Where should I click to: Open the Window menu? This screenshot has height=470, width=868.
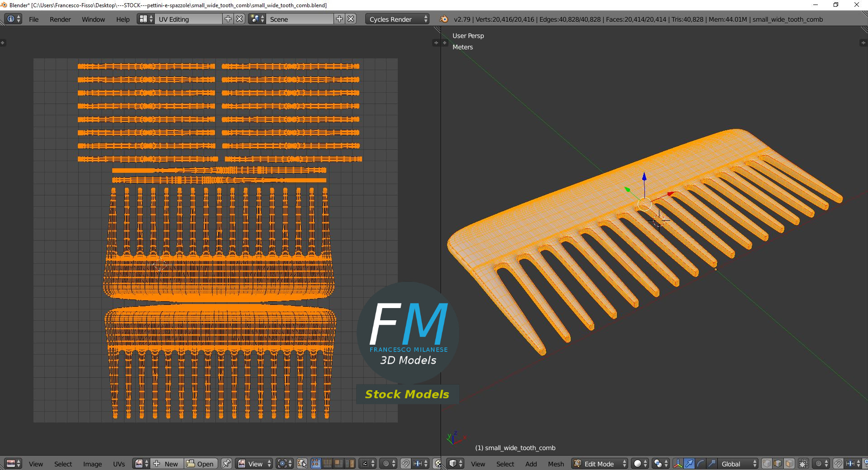click(x=93, y=19)
